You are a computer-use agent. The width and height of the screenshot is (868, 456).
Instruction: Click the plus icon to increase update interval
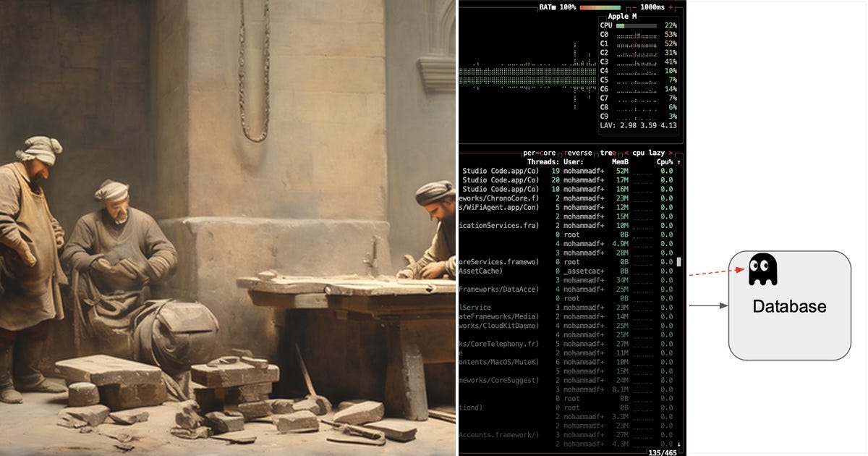click(670, 7)
